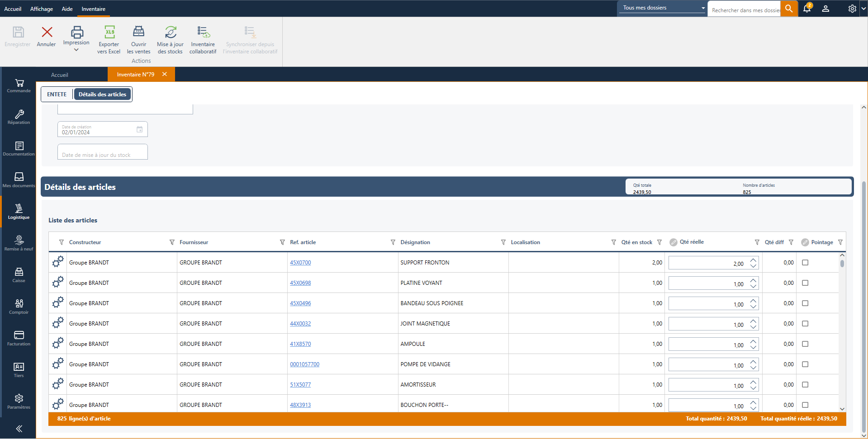868x439 pixels.
Task: Open article reference 51X5077
Action: tap(300, 385)
